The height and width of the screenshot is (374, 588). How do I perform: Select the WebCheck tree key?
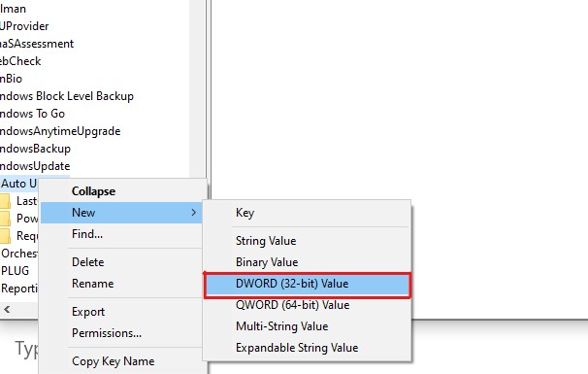[20, 61]
